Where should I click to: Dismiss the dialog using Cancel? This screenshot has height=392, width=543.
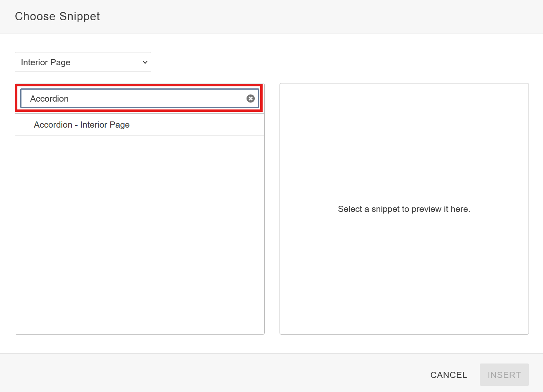448,375
